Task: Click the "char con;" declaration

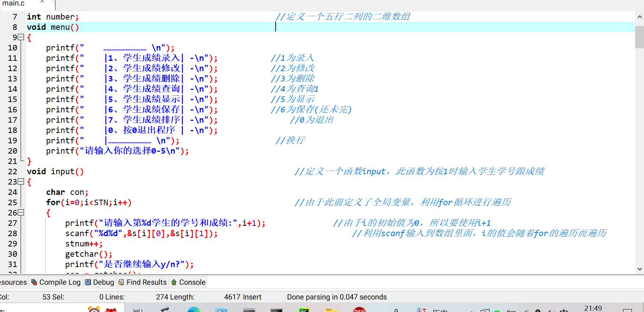Action: click(x=67, y=192)
